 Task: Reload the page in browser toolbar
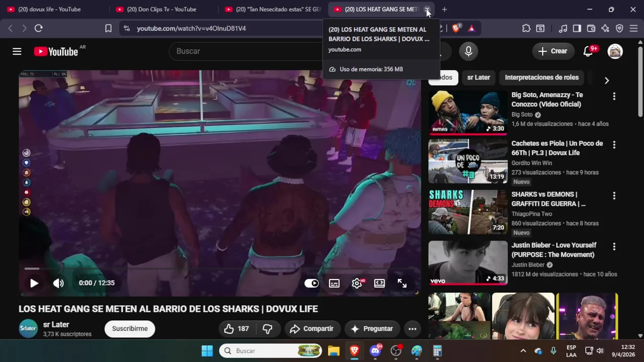pyautogui.click(x=39, y=29)
